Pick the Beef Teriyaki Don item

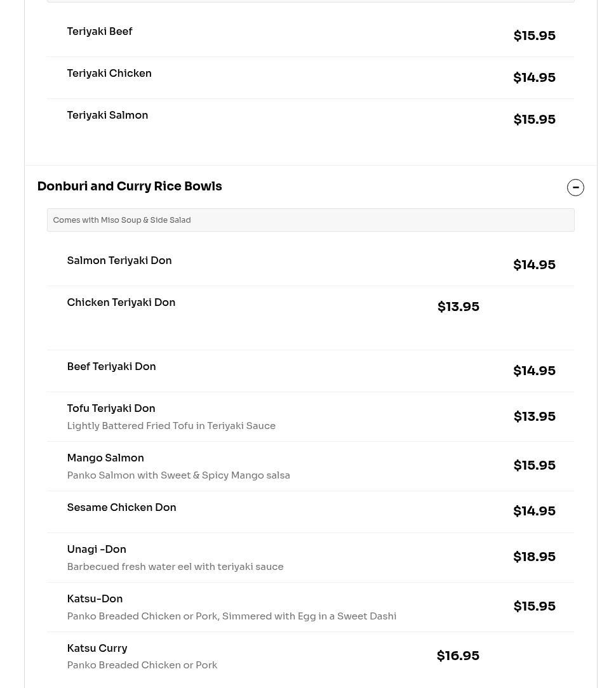(311, 371)
